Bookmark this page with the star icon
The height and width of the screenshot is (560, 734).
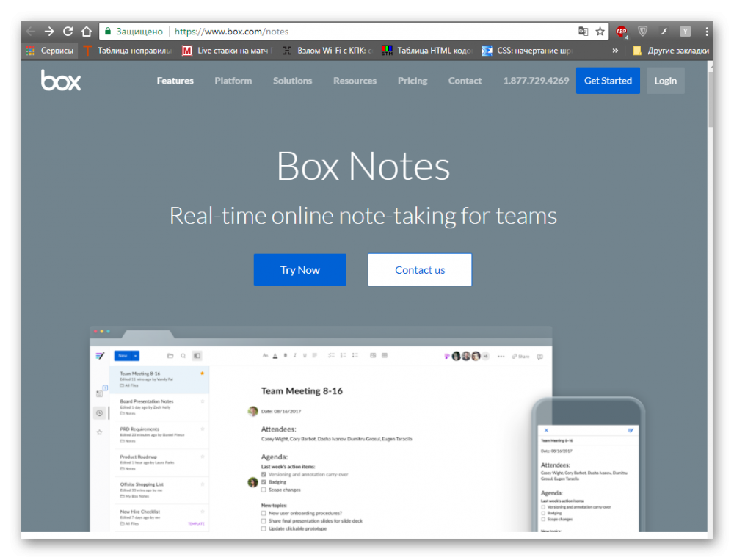click(600, 32)
